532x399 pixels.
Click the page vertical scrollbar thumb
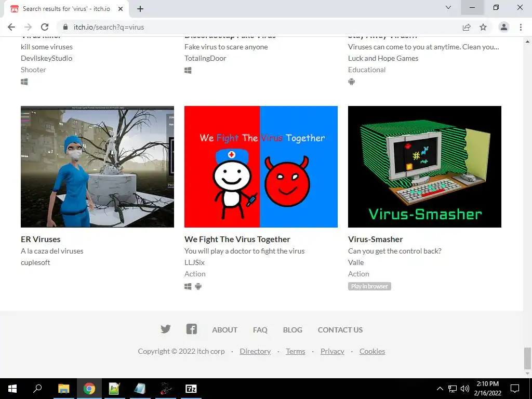[x=527, y=357]
